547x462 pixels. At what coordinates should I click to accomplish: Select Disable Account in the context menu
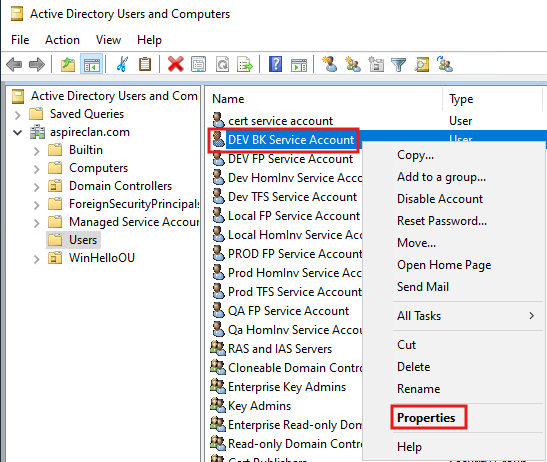click(440, 199)
